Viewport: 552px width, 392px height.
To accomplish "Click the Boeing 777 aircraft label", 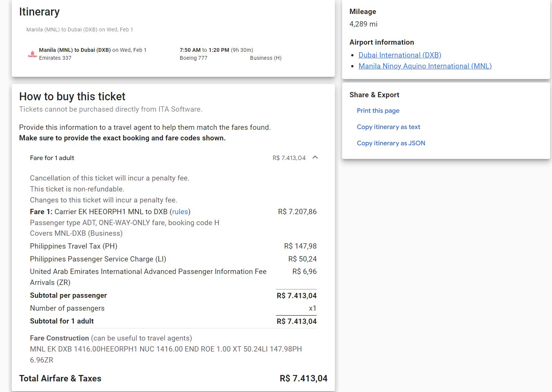I will coord(193,58).
